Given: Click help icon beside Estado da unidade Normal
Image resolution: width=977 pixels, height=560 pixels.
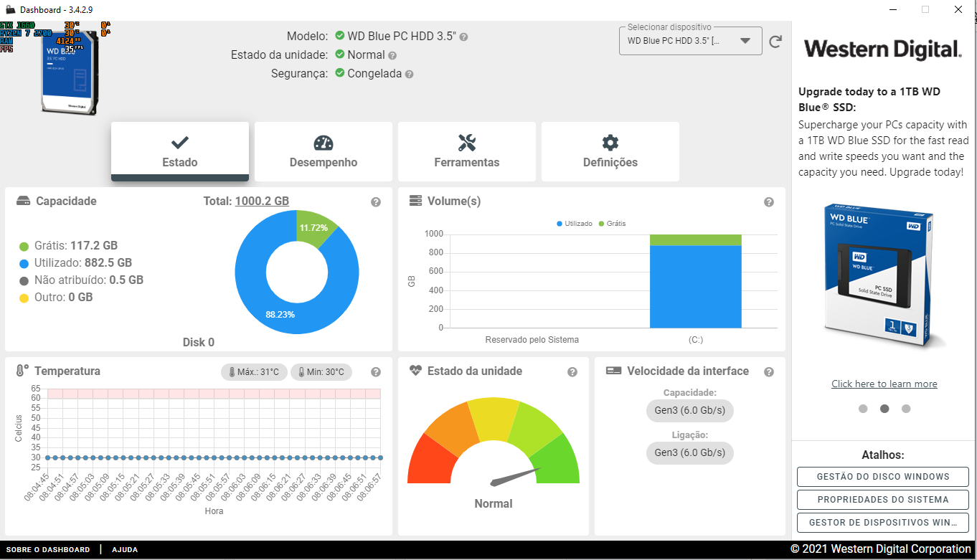Looking at the screenshot, I should click(392, 55).
